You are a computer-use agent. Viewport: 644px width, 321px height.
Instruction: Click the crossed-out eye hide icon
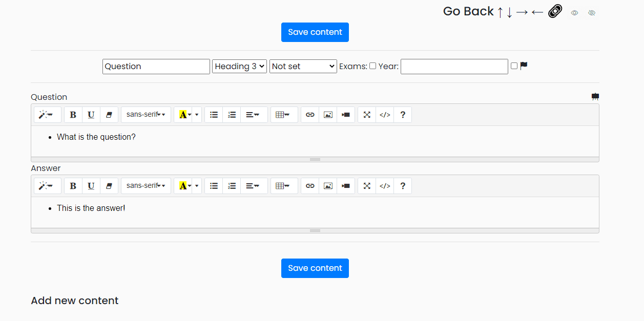tap(592, 13)
